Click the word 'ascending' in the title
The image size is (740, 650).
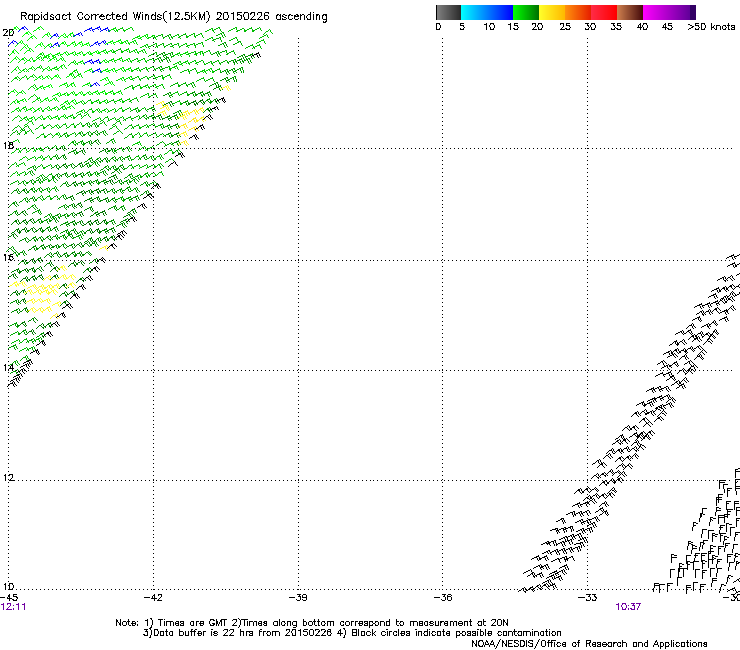coord(301,17)
